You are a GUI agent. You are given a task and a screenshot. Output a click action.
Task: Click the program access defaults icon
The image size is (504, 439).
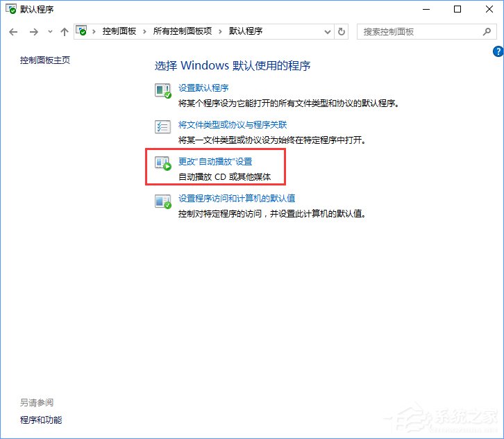[163, 201]
